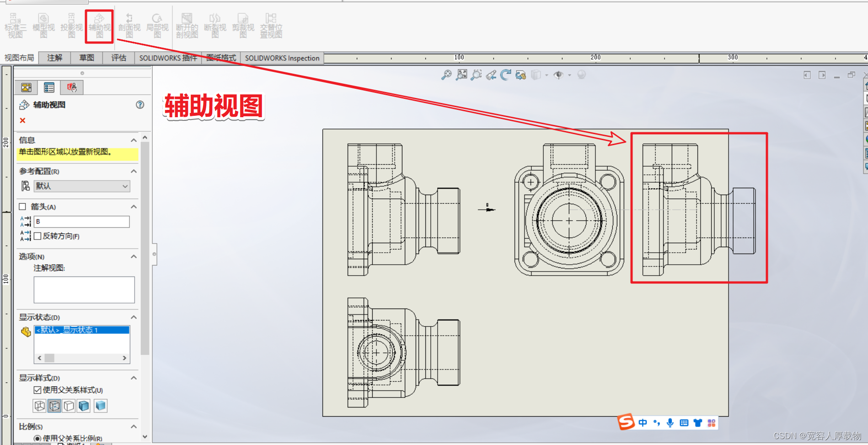Click the 局部视图 (Detail View) tool

point(157,26)
